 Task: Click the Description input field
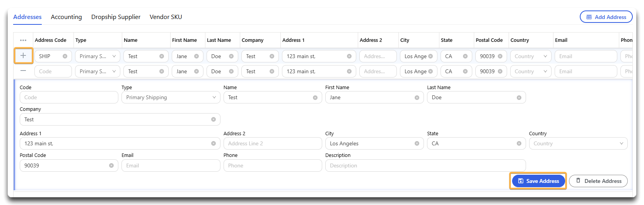tap(425, 165)
